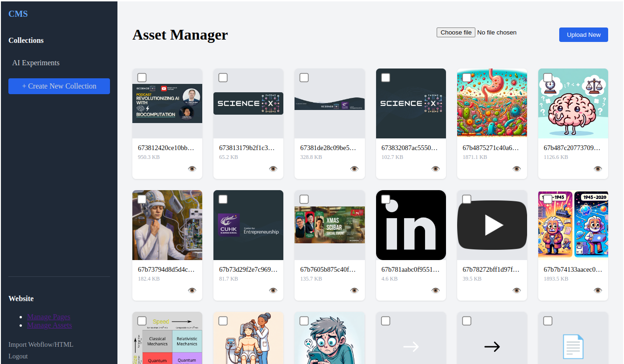
Task: Click Choose file button
Action: 456,32
